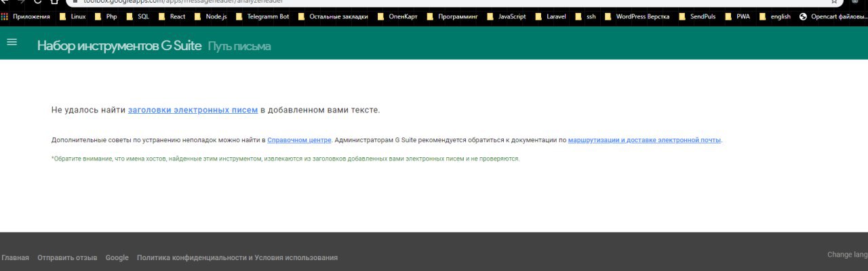Screen dimensions: 868x271
Task: Open the Справочном центре link
Action: click(299, 140)
